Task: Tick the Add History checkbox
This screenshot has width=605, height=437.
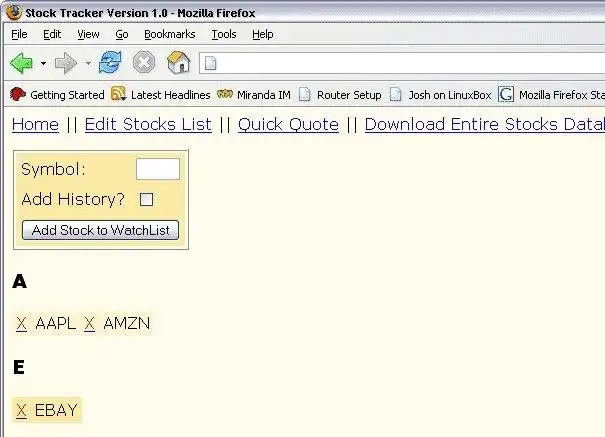Action: [146, 199]
